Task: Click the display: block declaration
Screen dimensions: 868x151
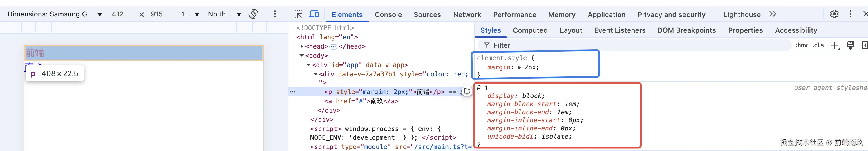Action: tap(516, 96)
